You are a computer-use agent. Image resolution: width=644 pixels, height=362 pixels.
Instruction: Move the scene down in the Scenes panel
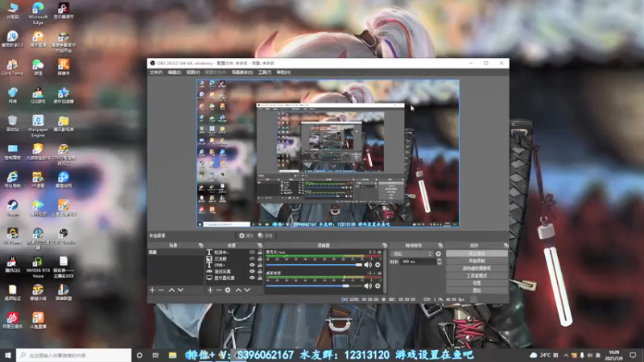180,290
